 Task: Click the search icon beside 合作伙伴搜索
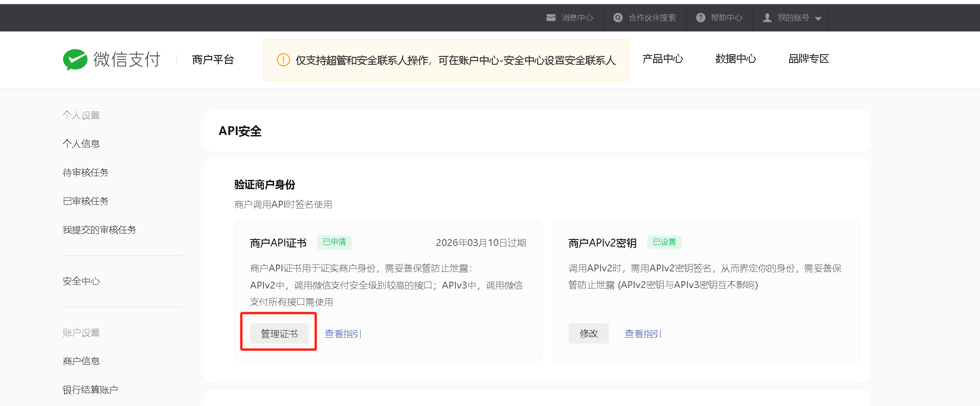pyautogui.click(x=618, y=18)
